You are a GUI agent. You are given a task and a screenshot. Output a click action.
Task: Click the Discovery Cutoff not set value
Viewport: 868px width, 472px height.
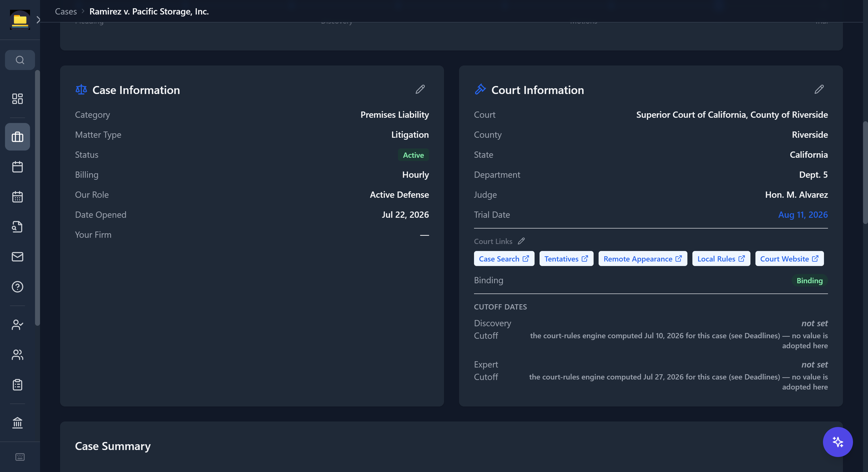814,323
